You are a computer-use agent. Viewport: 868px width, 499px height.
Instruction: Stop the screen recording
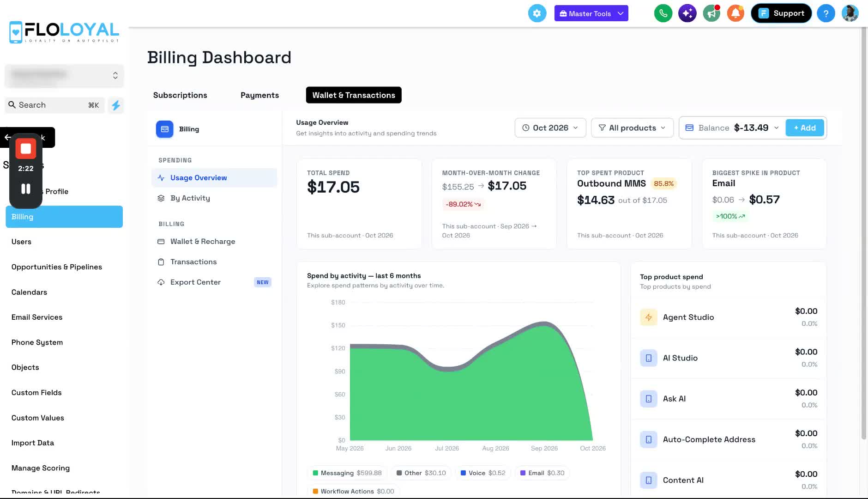coord(26,149)
